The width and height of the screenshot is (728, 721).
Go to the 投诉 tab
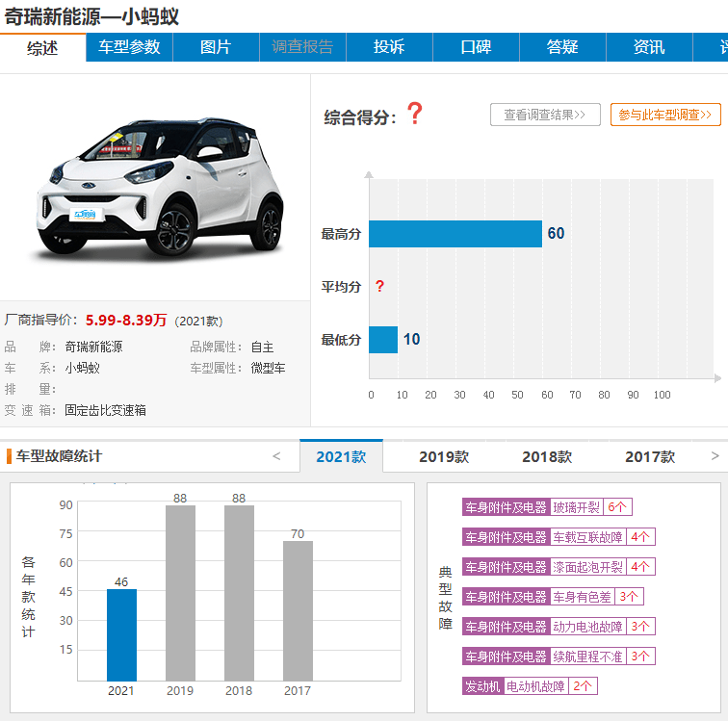pos(389,47)
